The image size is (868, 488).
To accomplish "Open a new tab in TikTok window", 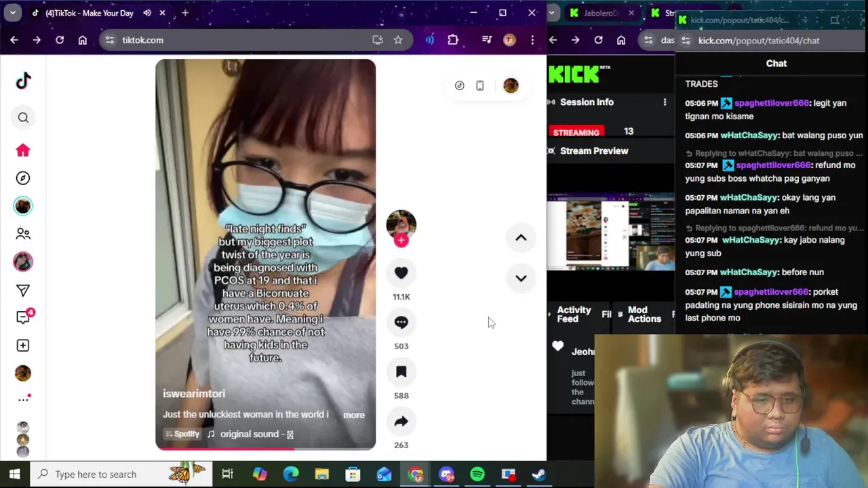I will 184,13.
